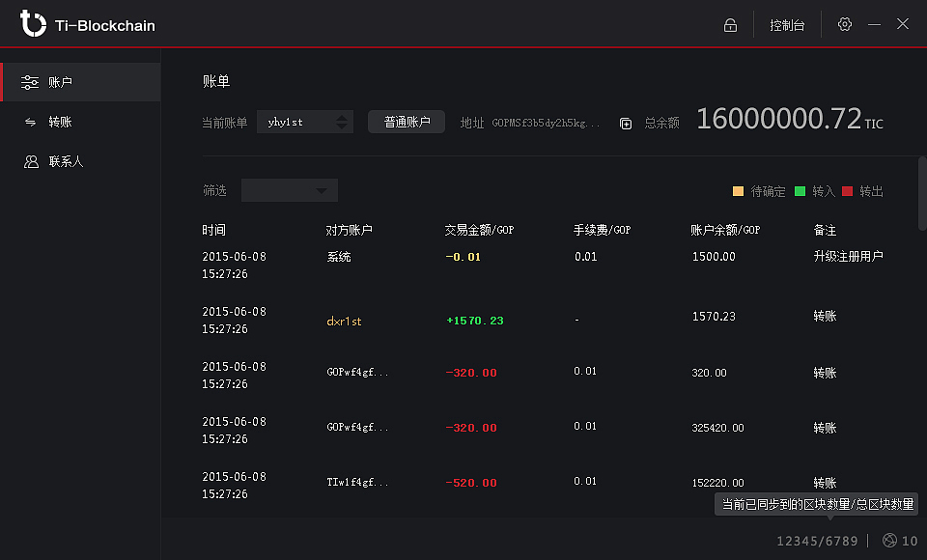Screen dimensions: 927x560
Task: Click the contacts people icon in sidebar
Action: 31,161
